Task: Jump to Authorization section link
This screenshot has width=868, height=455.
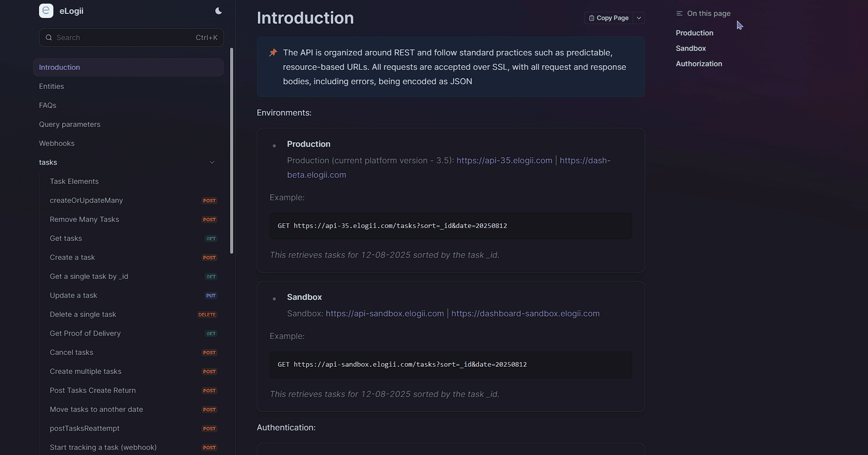Action: click(699, 64)
